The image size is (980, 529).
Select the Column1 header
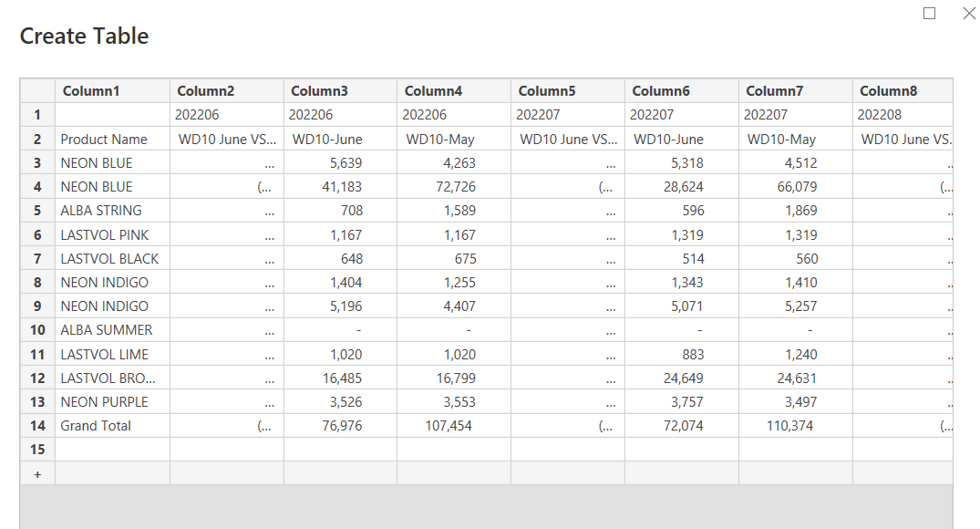tap(112, 90)
